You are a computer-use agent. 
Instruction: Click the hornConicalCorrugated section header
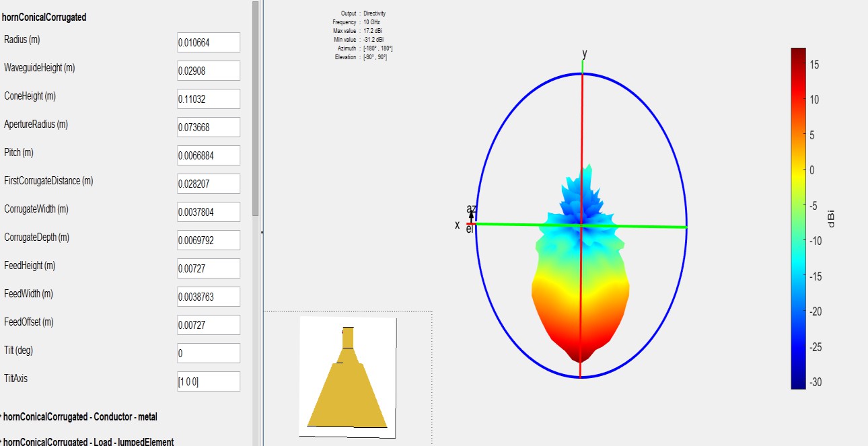pyautogui.click(x=44, y=17)
